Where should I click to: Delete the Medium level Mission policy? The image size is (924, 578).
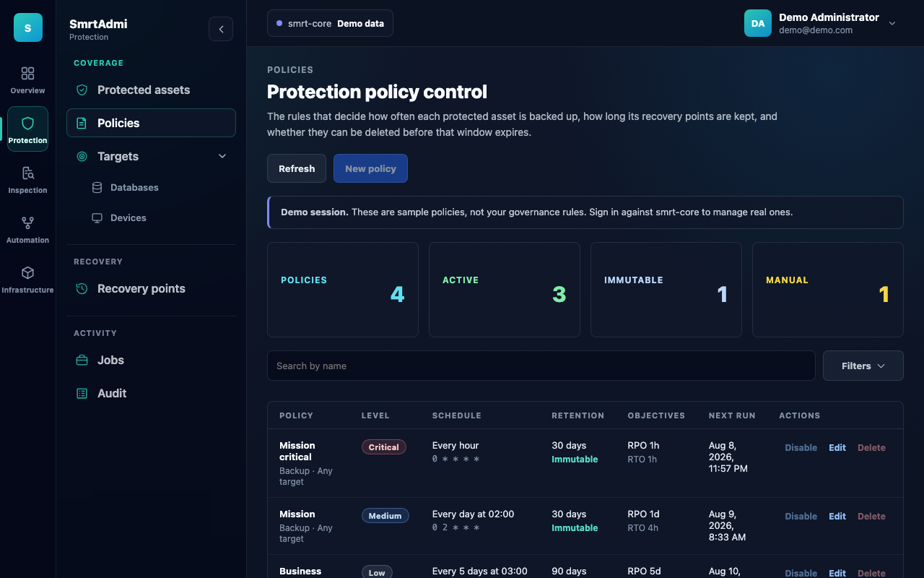[x=871, y=517]
